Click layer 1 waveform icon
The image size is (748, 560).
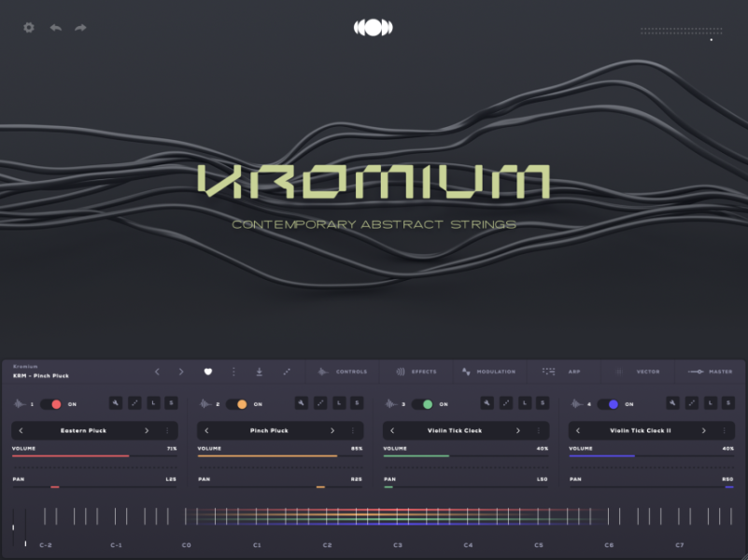(x=20, y=404)
